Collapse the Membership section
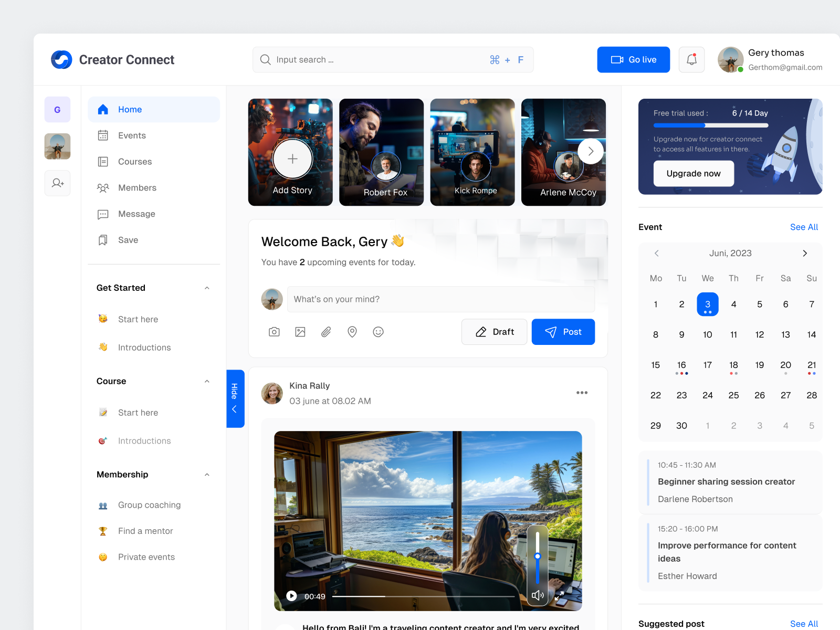Image resolution: width=840 pixels, height=630 pixels. pos(207,475)
